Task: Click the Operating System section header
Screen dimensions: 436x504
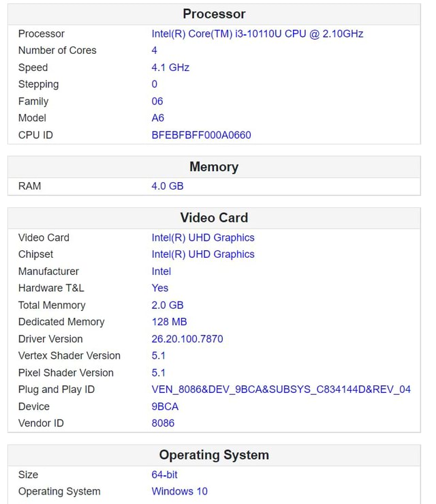Action: click(214, 455)
